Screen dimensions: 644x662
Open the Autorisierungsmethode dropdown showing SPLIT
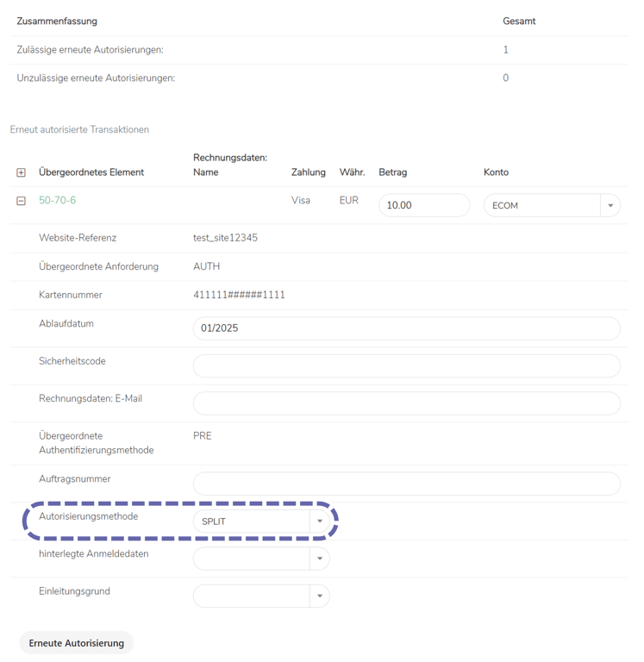(261, 521)
